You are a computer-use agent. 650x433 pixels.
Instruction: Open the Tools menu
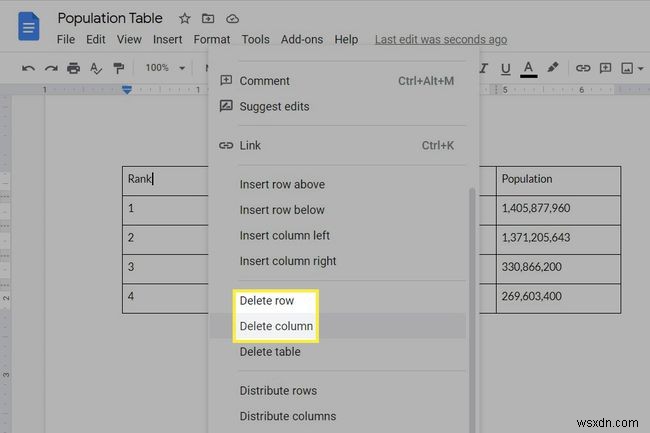point(255,39)
